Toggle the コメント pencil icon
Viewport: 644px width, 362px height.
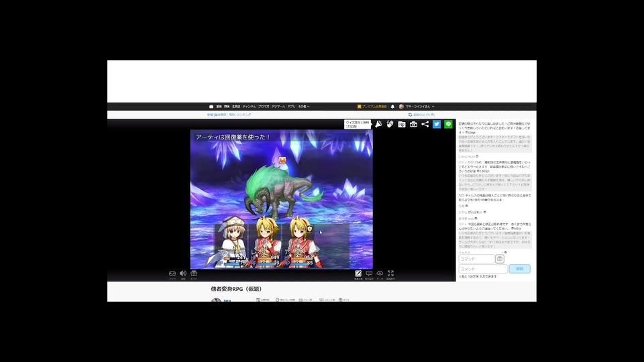[358, 274]
